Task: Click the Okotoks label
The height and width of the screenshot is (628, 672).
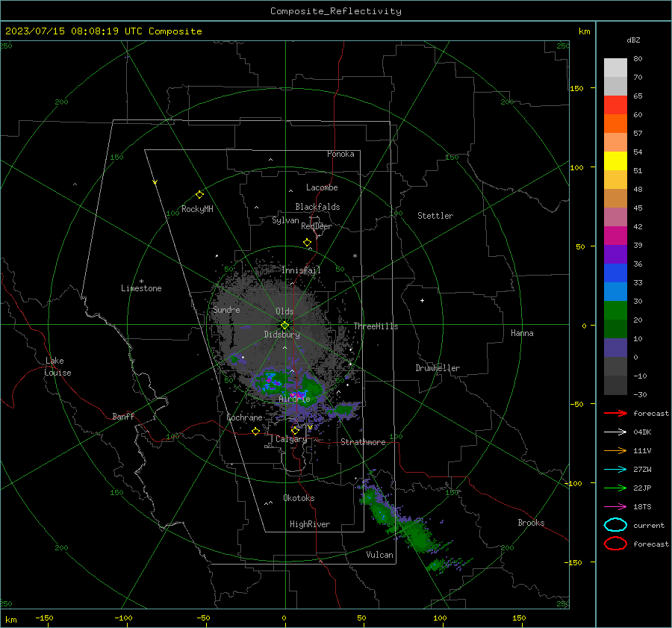Action: point(299,498)
